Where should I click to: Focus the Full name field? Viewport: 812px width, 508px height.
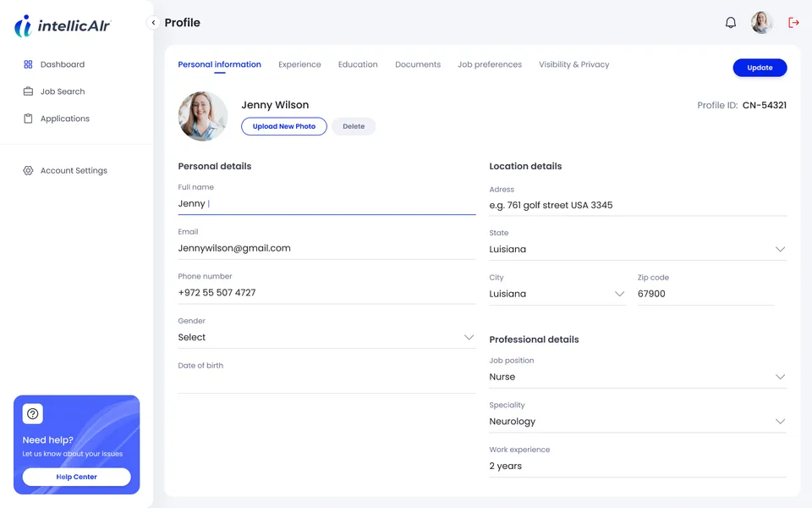point(326,204)
